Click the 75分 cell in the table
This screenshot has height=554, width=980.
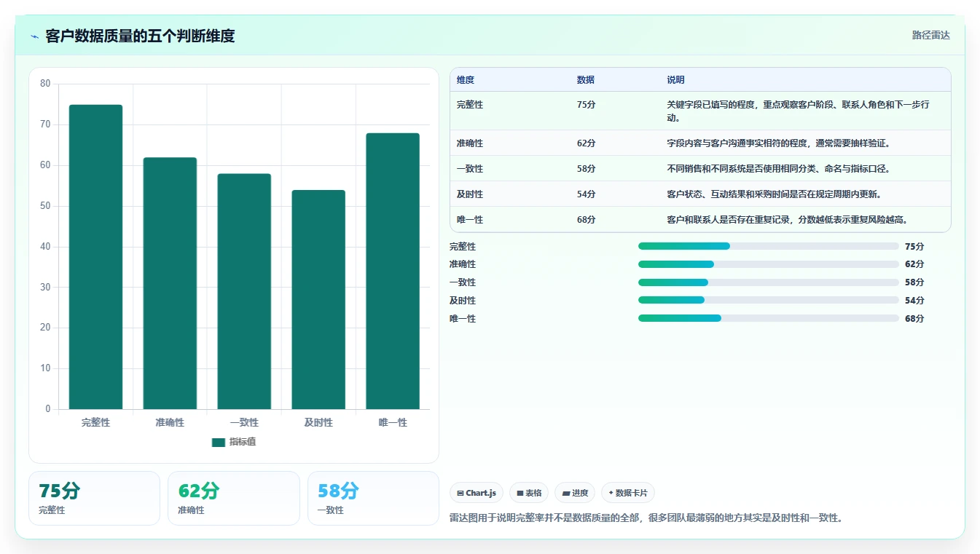[x=587, y=105]
